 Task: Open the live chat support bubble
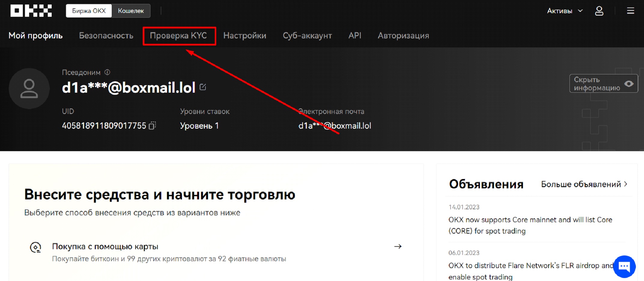pos(624,266)
